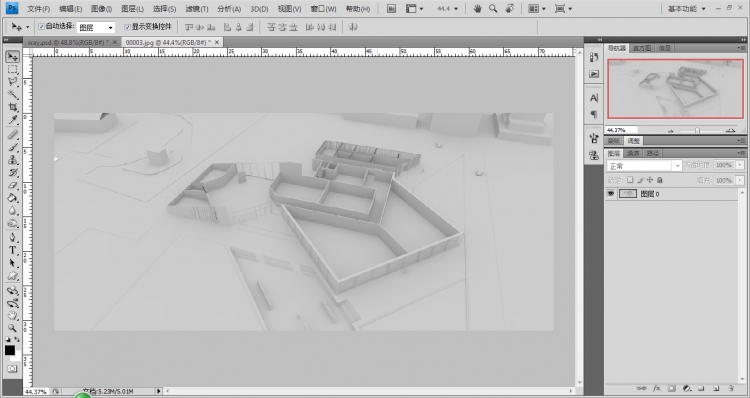Toggle lock image pixels brush icon
This screenshot has height=398, width=750.
coord(640,180)
